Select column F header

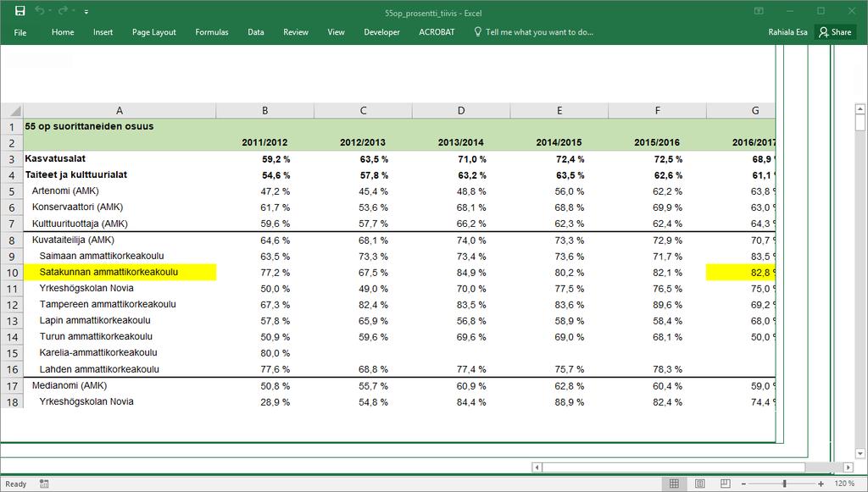658,111
